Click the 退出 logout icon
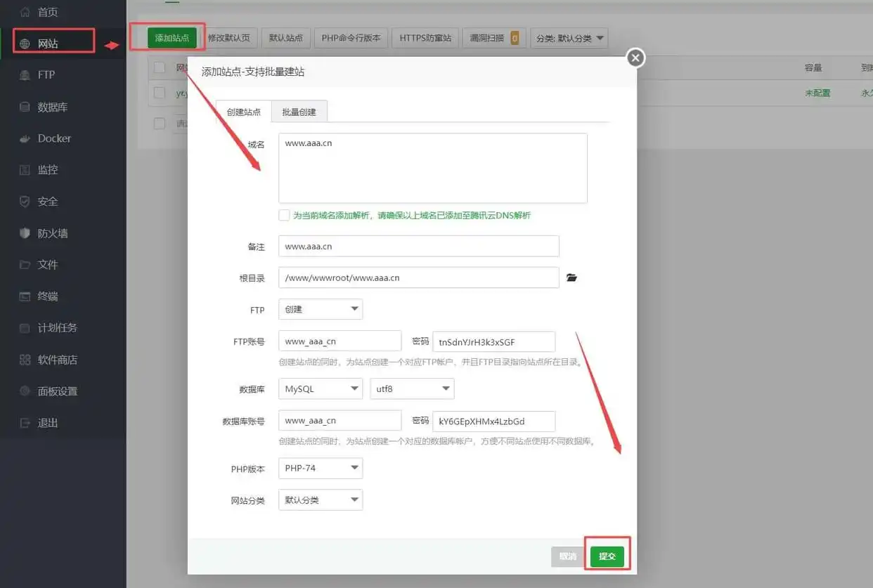Image resolution: width=873 pixels, height=588 pixels. click(x=25, y=423)
